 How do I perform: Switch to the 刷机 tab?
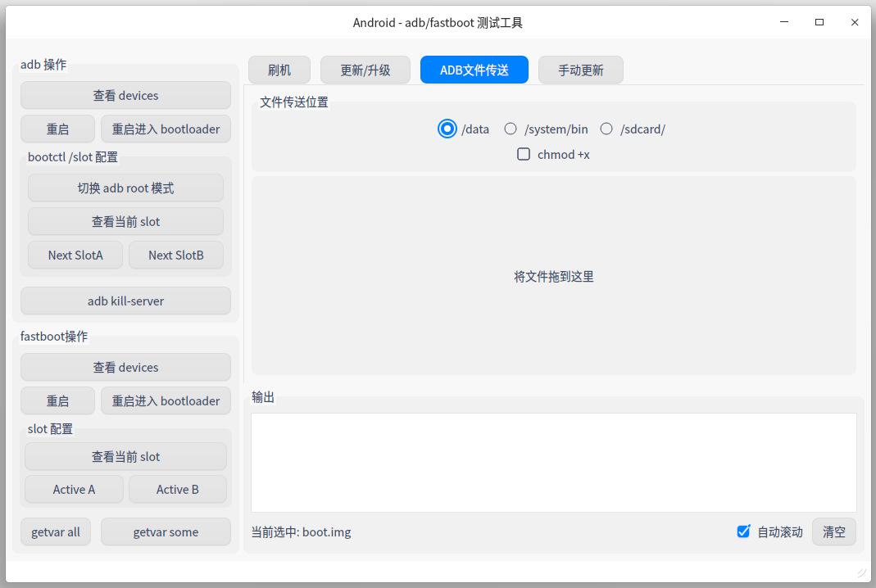pyautogui.click(x=279, y=70)
